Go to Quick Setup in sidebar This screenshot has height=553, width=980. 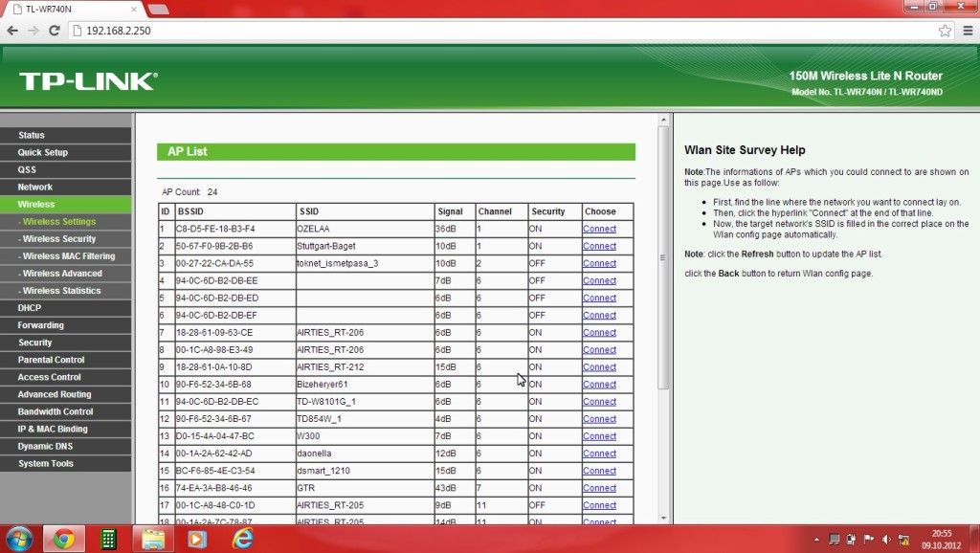(66, 152)
